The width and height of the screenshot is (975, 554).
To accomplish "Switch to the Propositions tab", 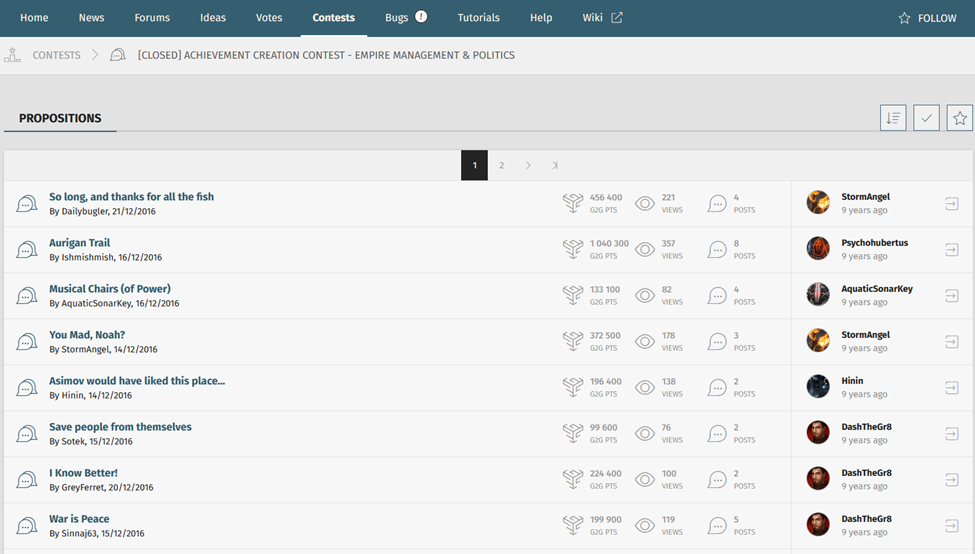I will (60, 118).
